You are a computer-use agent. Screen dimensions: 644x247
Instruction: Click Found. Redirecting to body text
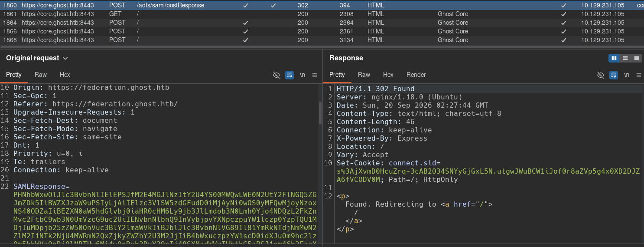click(390, 204)
